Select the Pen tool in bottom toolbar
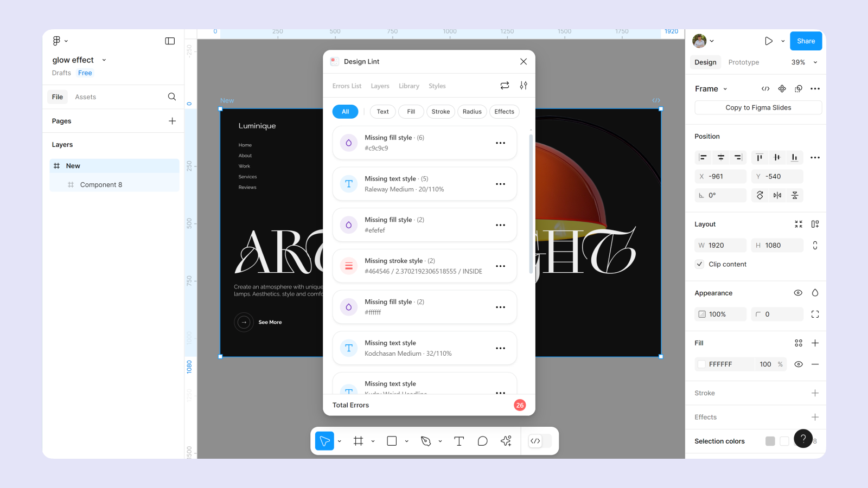The height and width of the screenshot is (488, 868). 426,441
